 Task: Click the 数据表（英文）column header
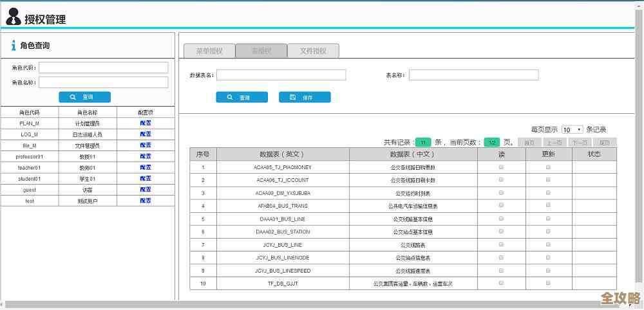point(283,154)
